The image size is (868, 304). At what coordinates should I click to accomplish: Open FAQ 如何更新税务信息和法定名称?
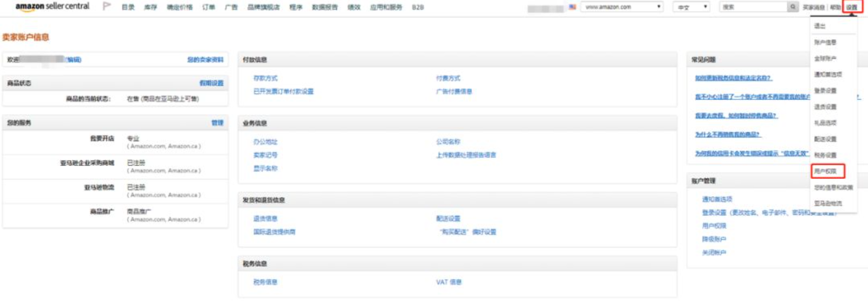click(x=734, y=78)
